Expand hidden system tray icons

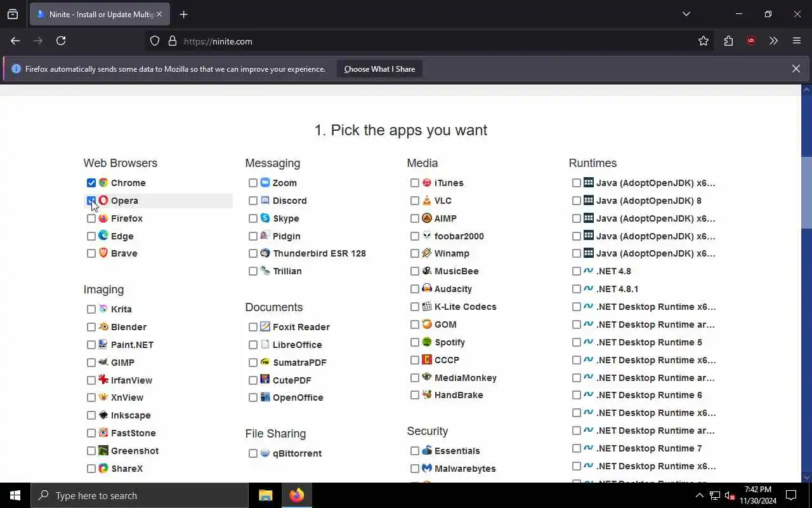click(699, 495)
